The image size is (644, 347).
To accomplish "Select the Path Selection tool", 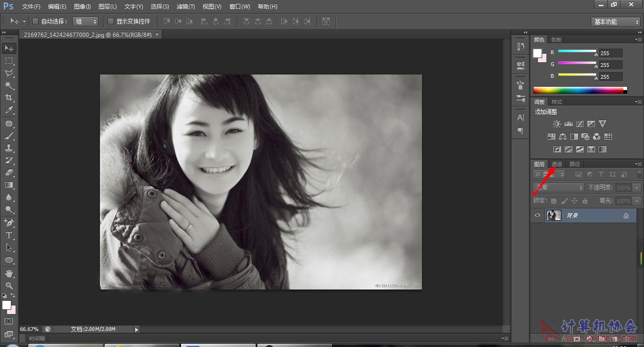I will click(9, 247).
